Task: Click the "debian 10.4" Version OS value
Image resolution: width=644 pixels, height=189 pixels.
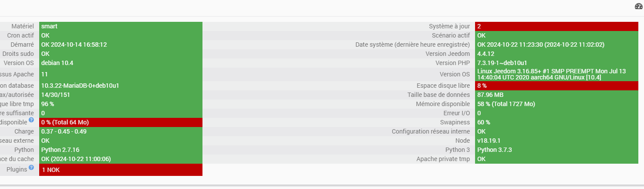Action: (121, 63)
